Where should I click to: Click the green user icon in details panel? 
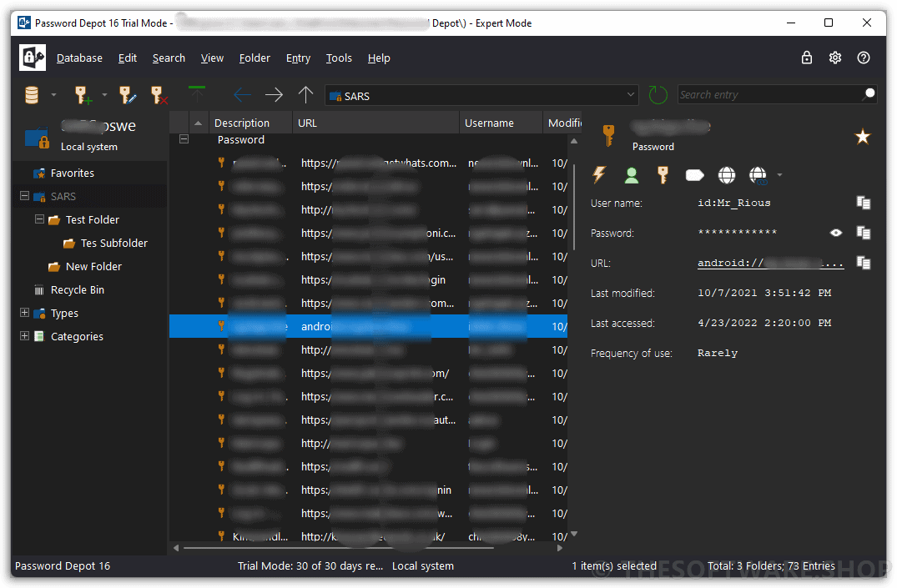pos(632,175)
